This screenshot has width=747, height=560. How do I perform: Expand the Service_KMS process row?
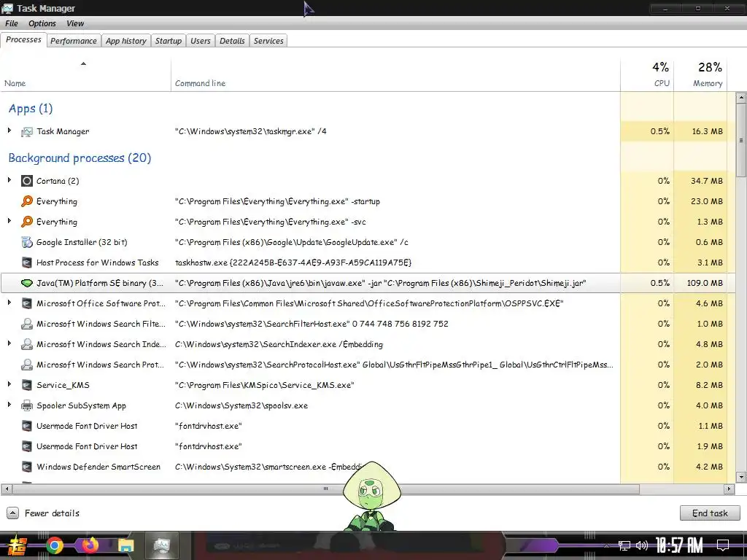click(9, 384)
